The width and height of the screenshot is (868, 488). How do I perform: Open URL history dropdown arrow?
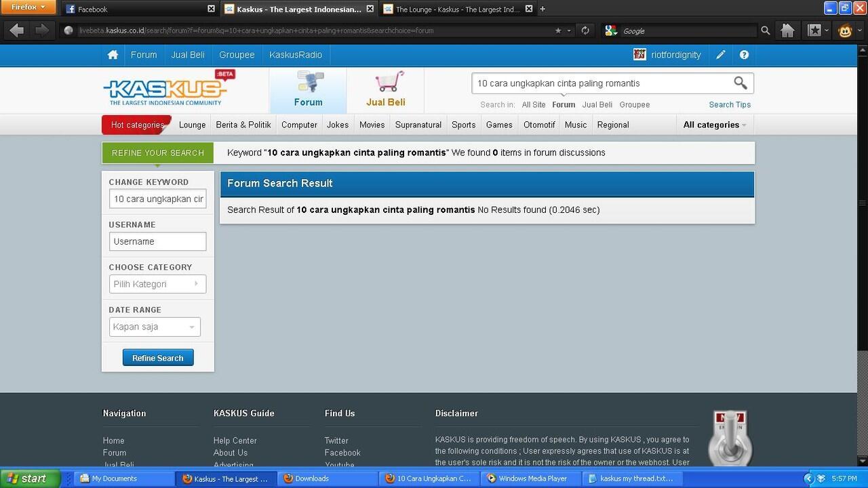pyautogui.click(x=570, y=30)
